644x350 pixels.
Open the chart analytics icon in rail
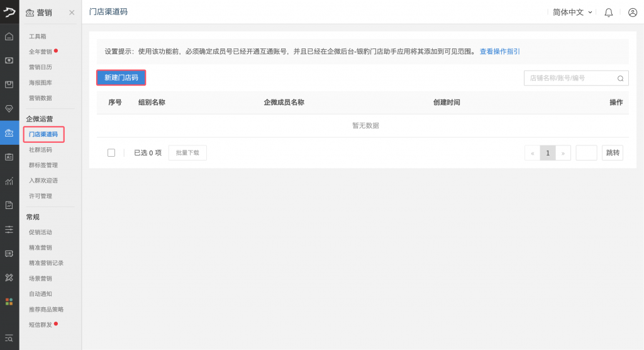click(x=9, y=181)
